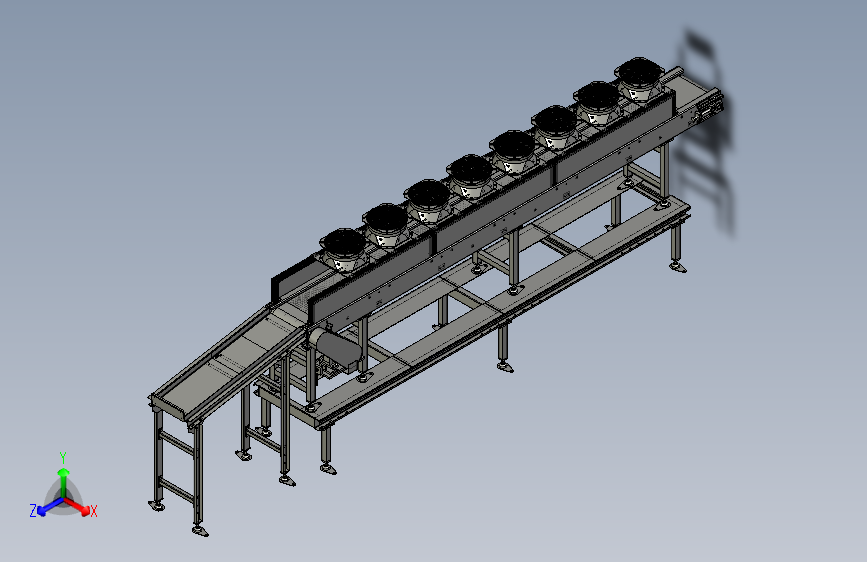Click the red X axis of the triad
This screenshot has height=562, width=867.
coord(77,506)
